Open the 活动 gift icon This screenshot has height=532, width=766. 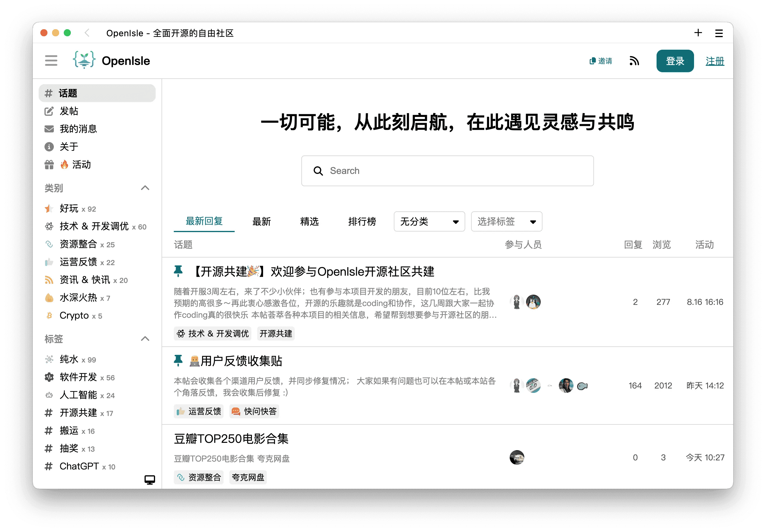pyautogui.click(x=49, y=164)
